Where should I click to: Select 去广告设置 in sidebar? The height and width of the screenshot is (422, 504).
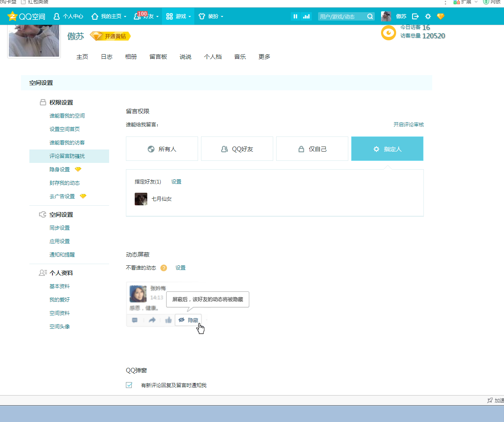62,196
